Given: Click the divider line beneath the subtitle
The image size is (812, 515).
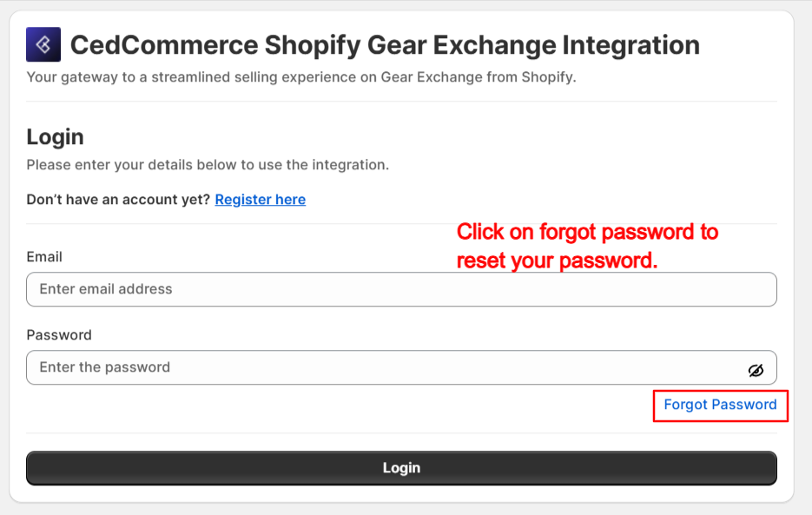Looking at the screenshot, I should coord(401,101).
